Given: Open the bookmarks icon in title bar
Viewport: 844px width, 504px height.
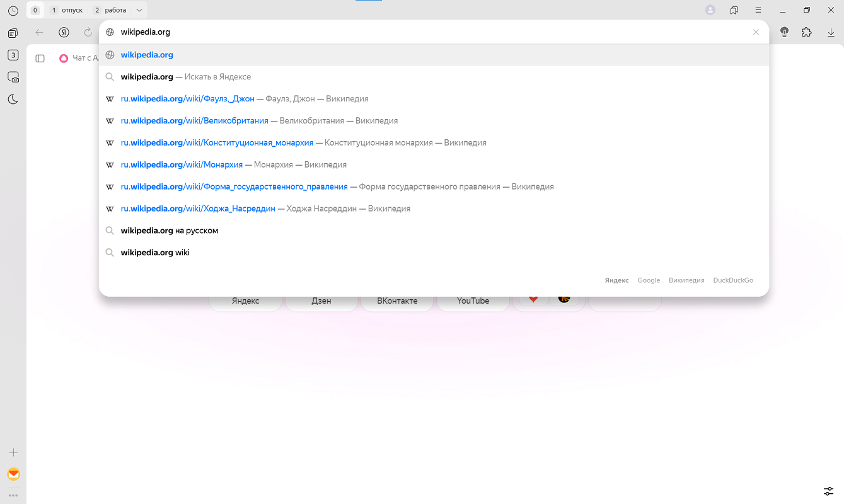Looking at the screenshot, I should [x=734, y=10].
